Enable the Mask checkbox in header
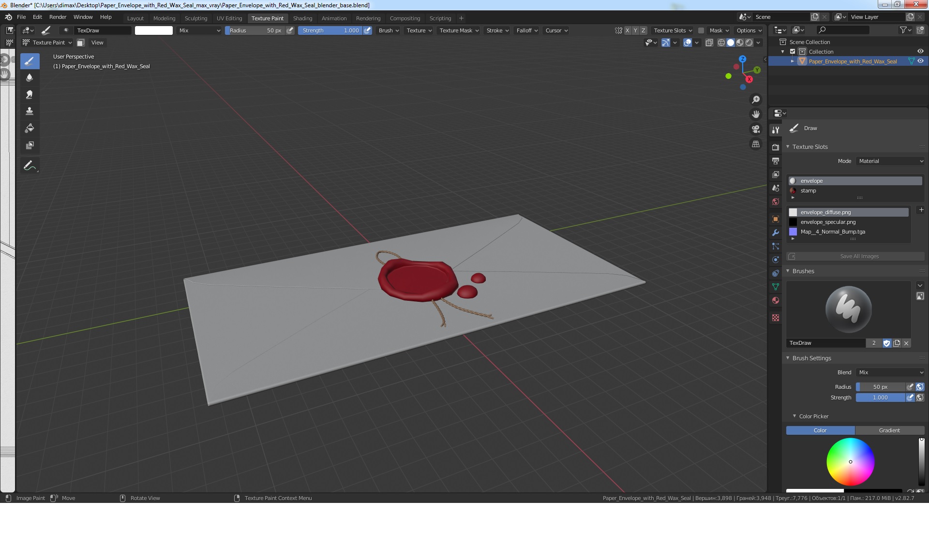Screen dimensions: 929x560 click(701, 30)
